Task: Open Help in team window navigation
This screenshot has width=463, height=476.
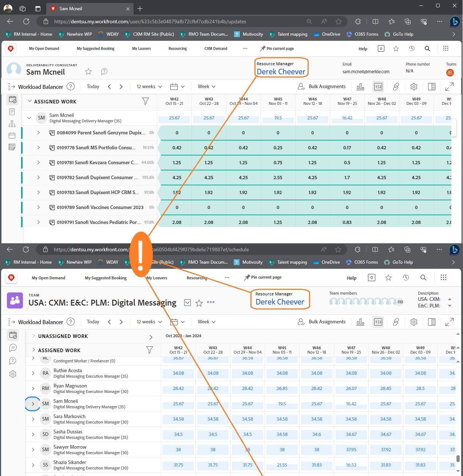Action: pyautogui.click(x=352, y=278)
